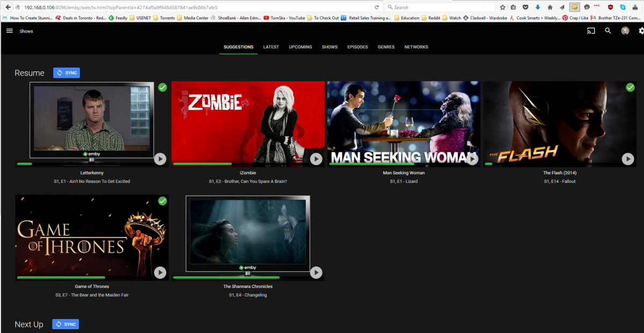This screenshot has width=644, height=333.
Task: Play iZombie episode via play icon
Action: 316,159
